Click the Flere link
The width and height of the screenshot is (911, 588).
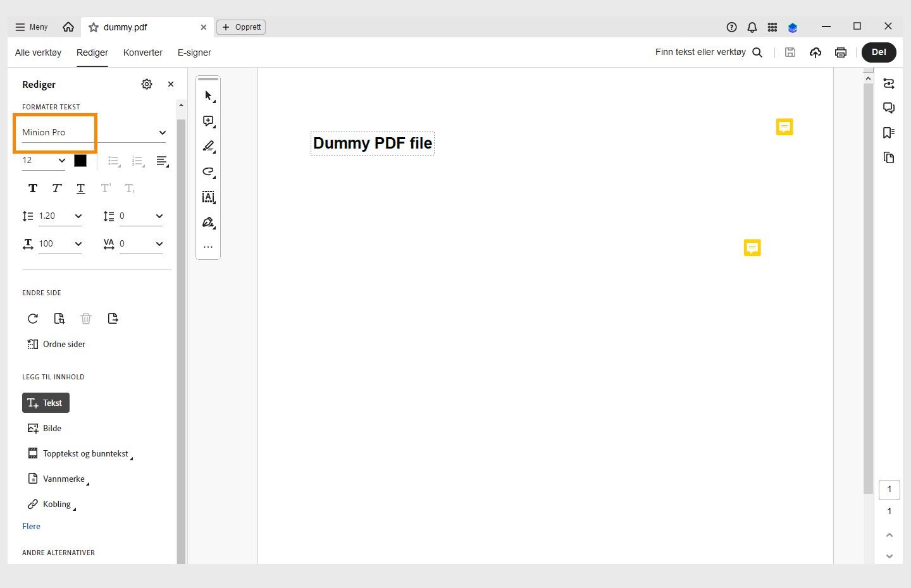31,526
